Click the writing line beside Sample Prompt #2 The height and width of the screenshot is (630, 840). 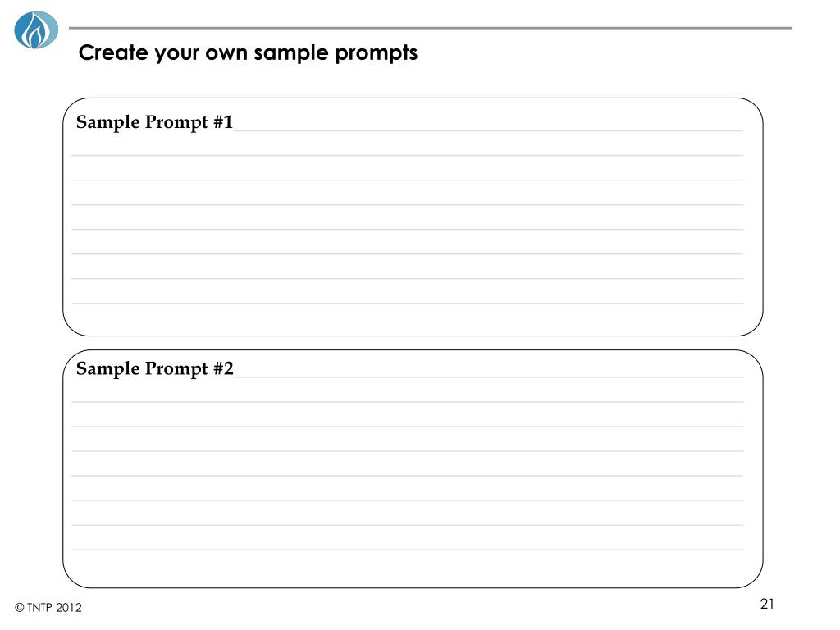[x=489, y=377]
